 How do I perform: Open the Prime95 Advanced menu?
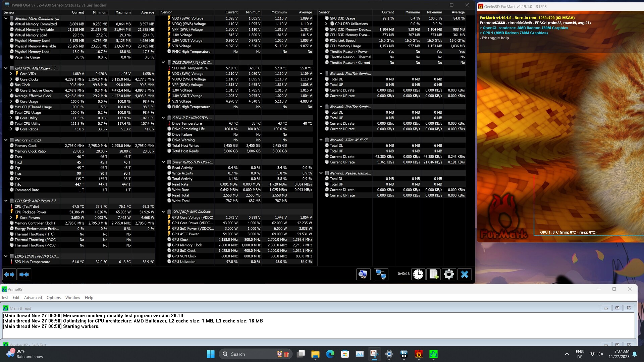[33, 298]
